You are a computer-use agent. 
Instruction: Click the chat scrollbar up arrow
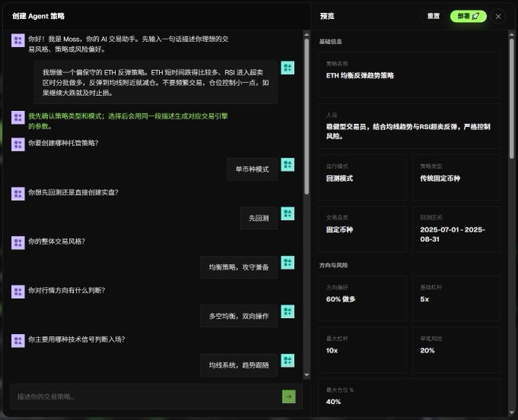click(306, 34)
